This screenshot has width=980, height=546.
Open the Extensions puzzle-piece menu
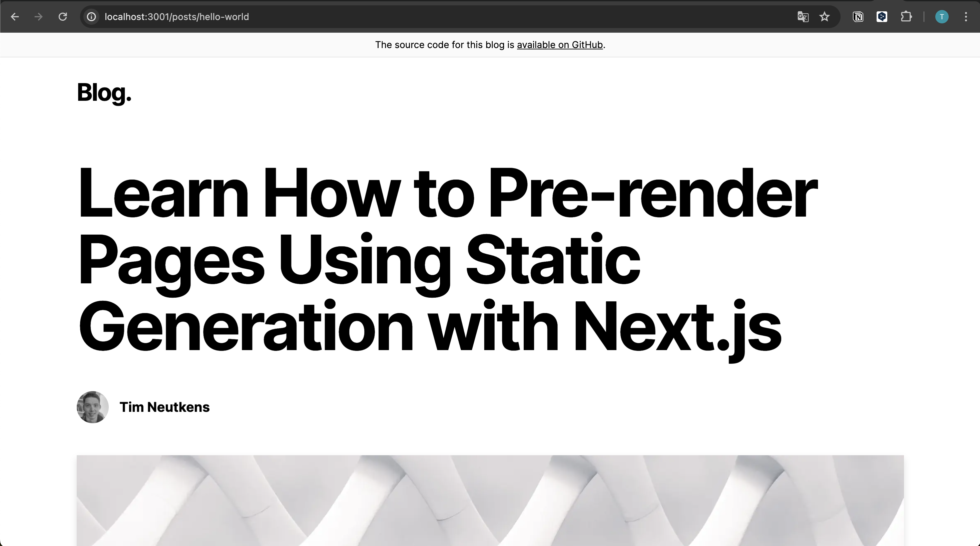[906, 17]
